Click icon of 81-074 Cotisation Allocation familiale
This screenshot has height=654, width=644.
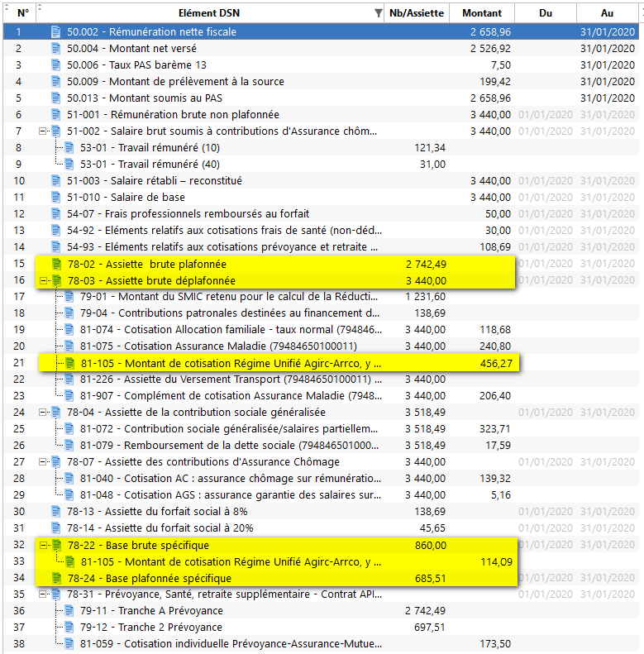[69, 330]
